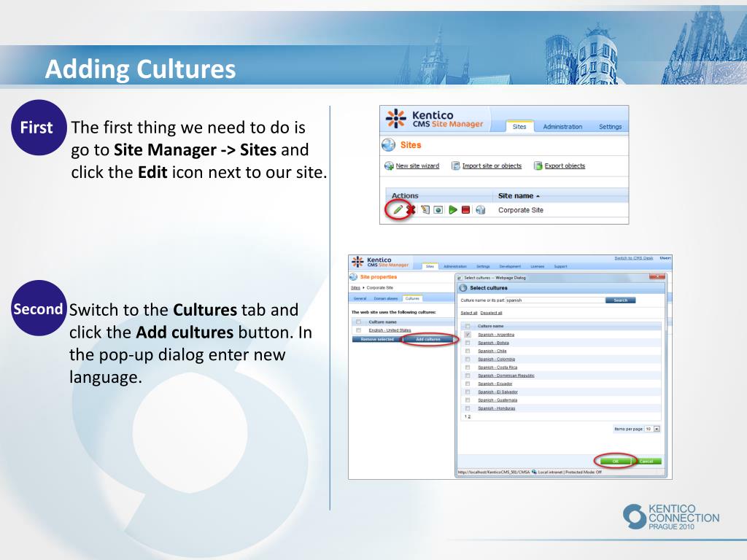Click the Export objects icon
The height and width of the screenshot is (560, 747).
coord(538,166)
